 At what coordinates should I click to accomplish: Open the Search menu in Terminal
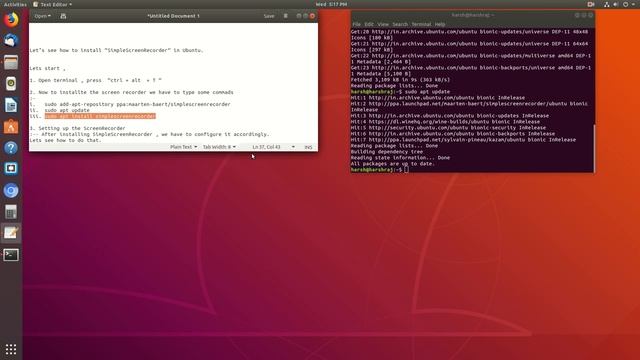pyautogui.click(x=400, y=24)
